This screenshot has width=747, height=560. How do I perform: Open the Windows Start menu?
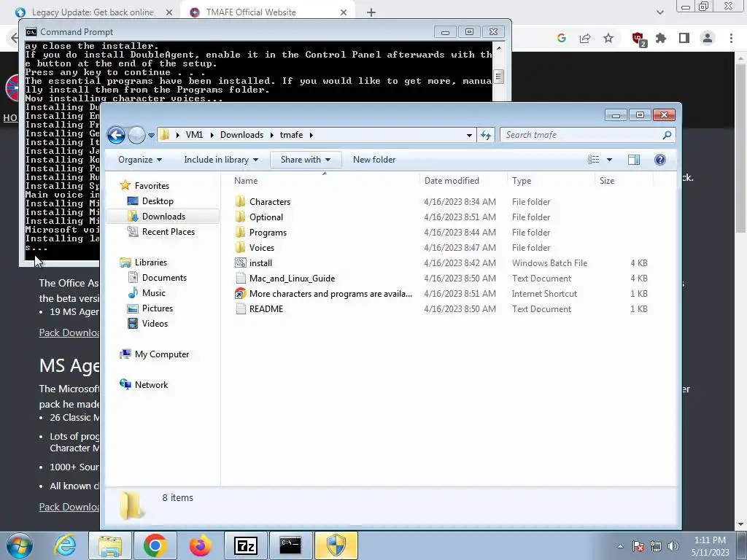click(x=20, y=545)
